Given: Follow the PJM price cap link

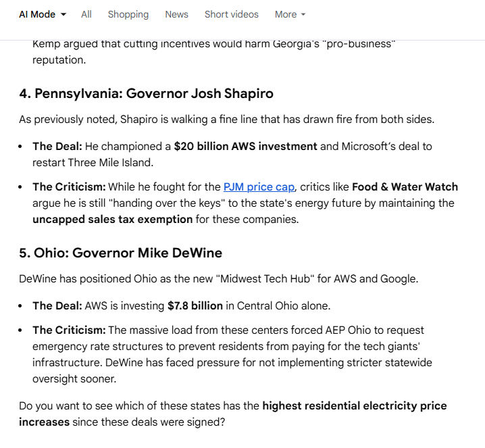Looking at the screenshot, I should pyautogui.click(x=259, y=187).
